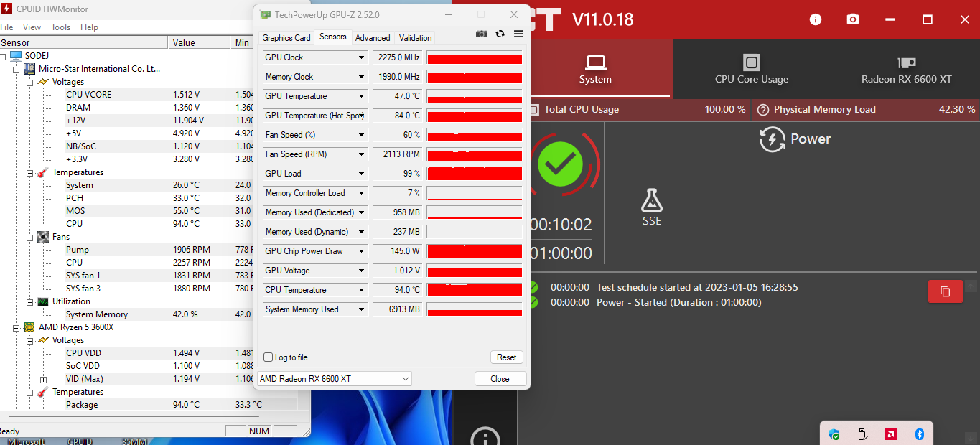The image size is (980, 445).
Task: Click the thermometer icon under Micro-Star
Action: [x=43, y=172]
